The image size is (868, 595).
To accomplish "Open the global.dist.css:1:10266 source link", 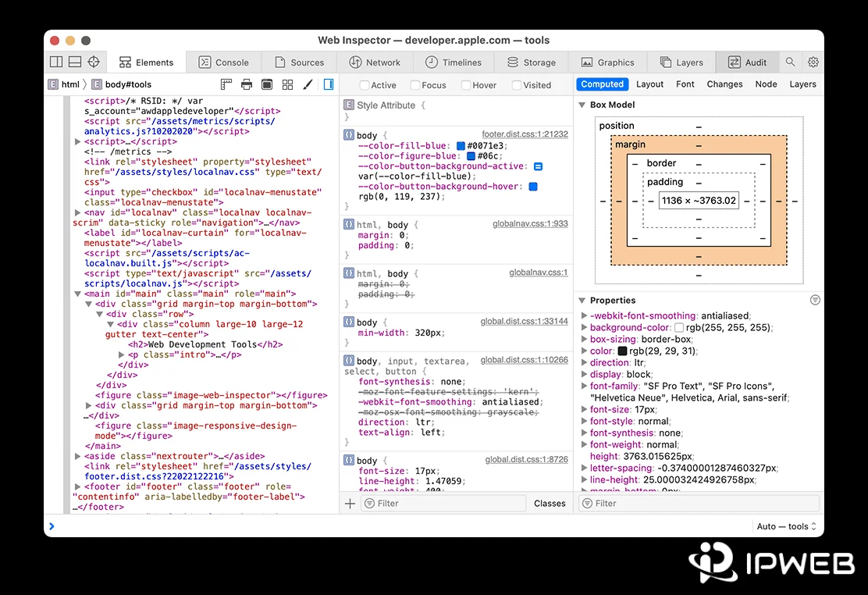I will coord(525,360).
